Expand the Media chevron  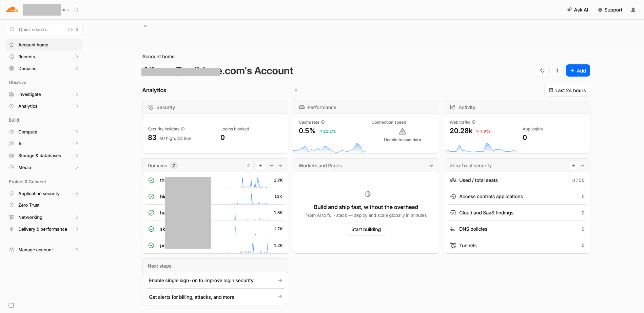(x=77, y=167)
